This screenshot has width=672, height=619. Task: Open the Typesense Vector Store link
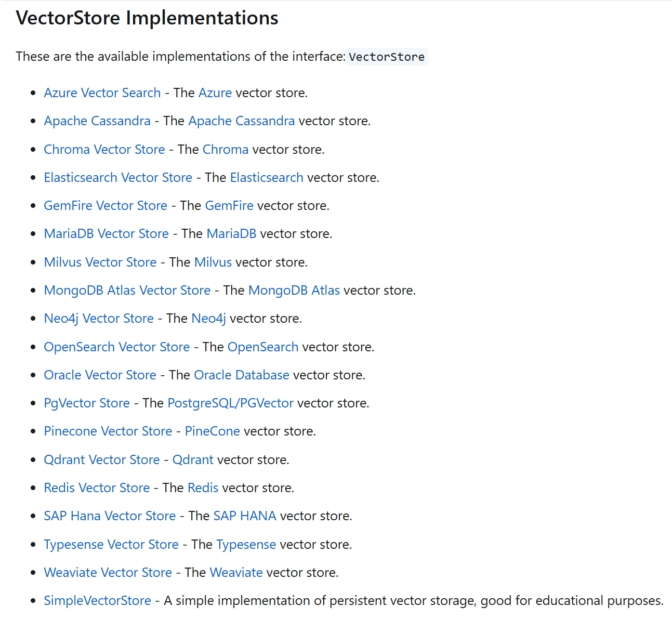(x=111, y=545)
